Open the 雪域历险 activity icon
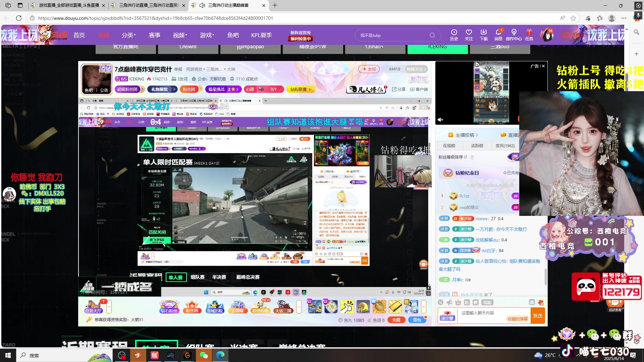The height and width of the screenshot is (362, 644). point(215,307)
